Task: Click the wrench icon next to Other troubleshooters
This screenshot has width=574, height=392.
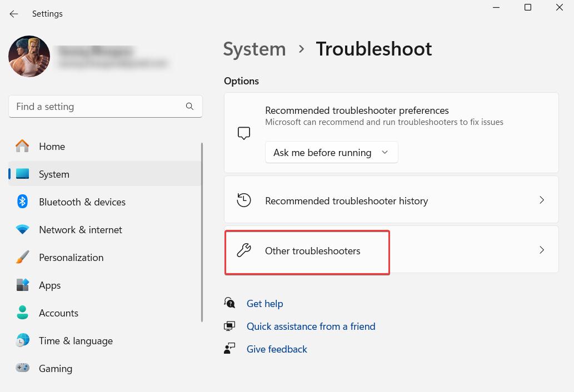Action: (x=244, y=250)
